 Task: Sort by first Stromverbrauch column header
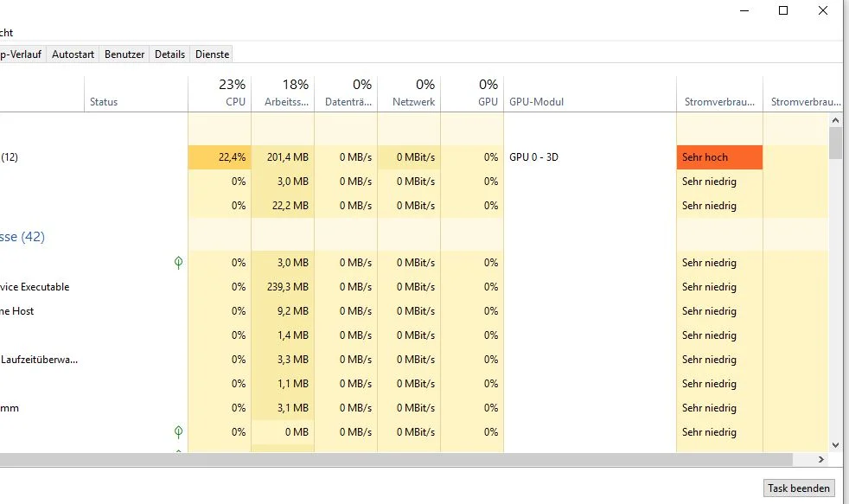click(719, 93)
